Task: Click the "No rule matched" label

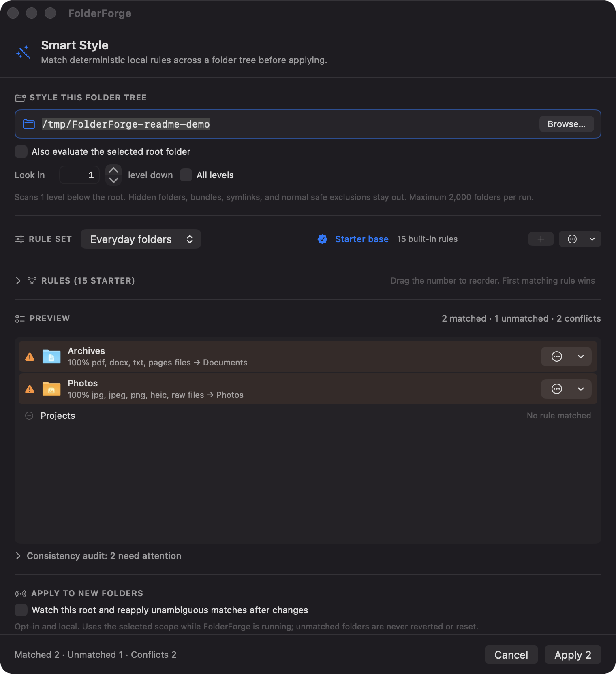Action: pyautogui.click(x=559, y=416)
